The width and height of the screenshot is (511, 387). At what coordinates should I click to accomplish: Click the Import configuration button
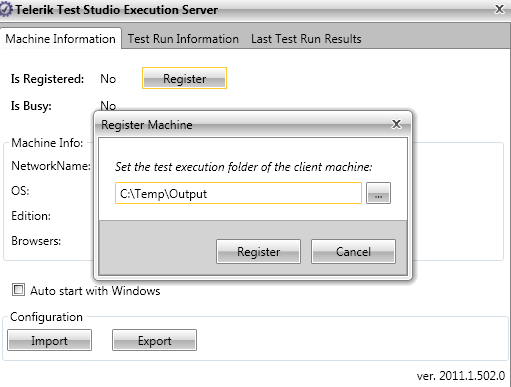coord(49,340)
